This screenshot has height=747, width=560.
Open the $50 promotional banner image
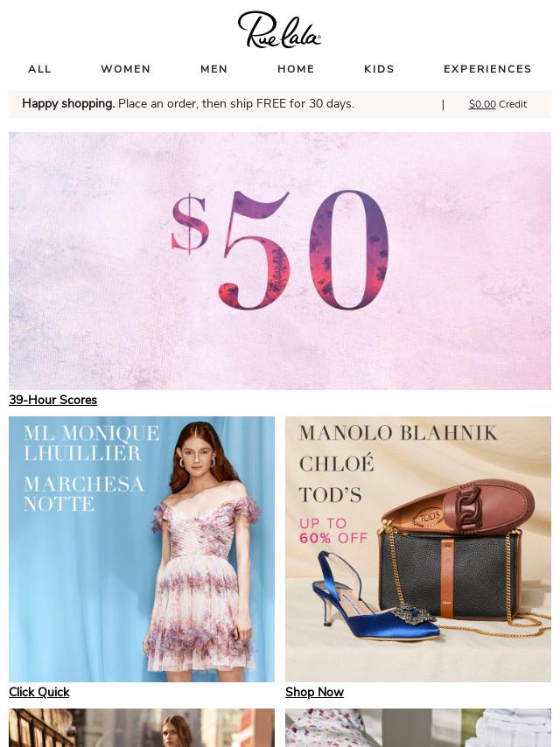click(280, 261)
